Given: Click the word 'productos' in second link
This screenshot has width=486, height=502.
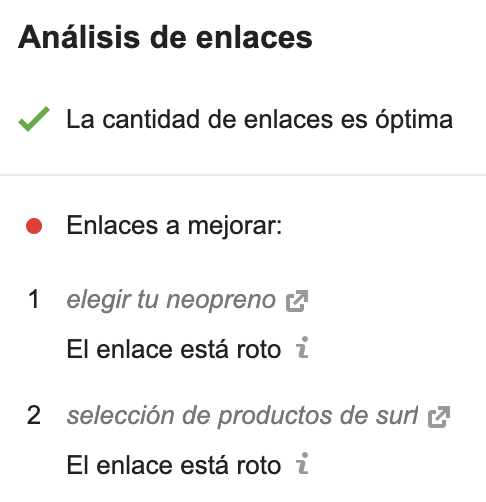Looking at the screenshot, I should (x=275, y=417).
